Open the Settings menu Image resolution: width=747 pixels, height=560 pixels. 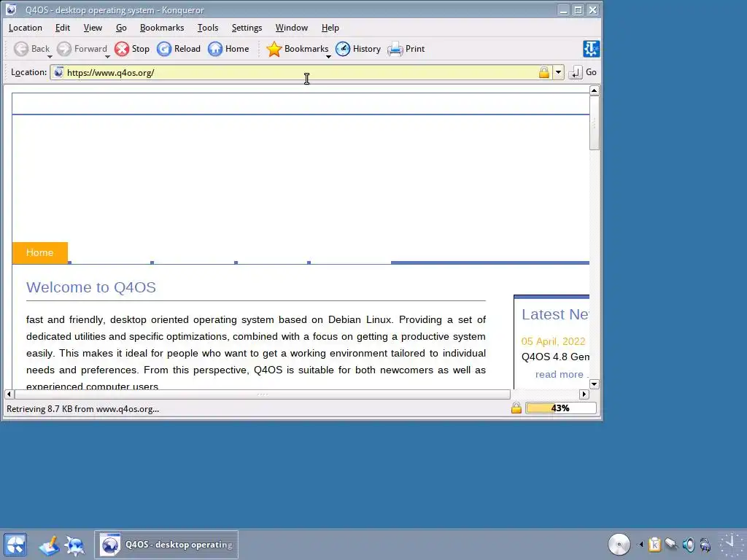[x=247, y=28]
